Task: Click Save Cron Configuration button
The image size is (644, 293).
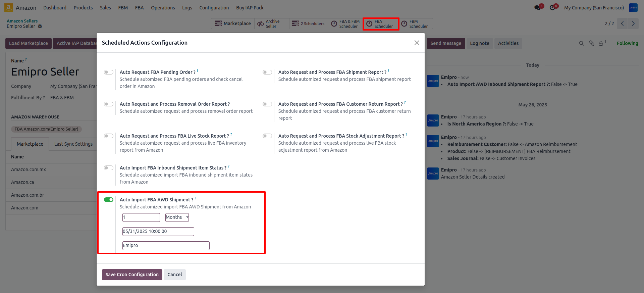Action: tap(132, 275)
